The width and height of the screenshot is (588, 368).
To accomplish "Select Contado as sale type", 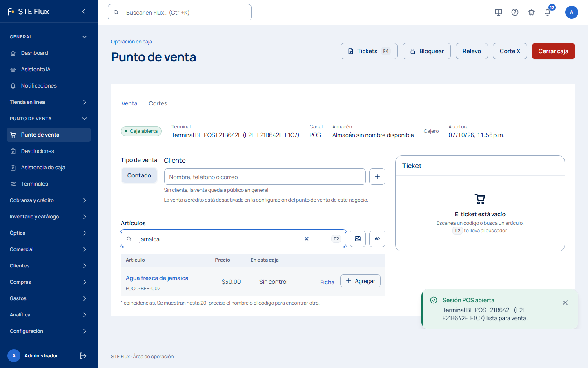I will coord(139,175).
